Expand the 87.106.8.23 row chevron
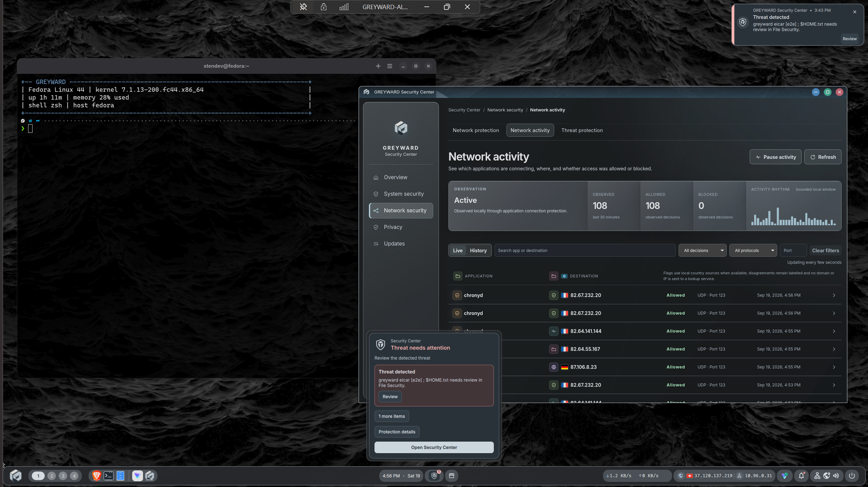Viewport: 868px width, 487px height. click(x=834, y=367)
